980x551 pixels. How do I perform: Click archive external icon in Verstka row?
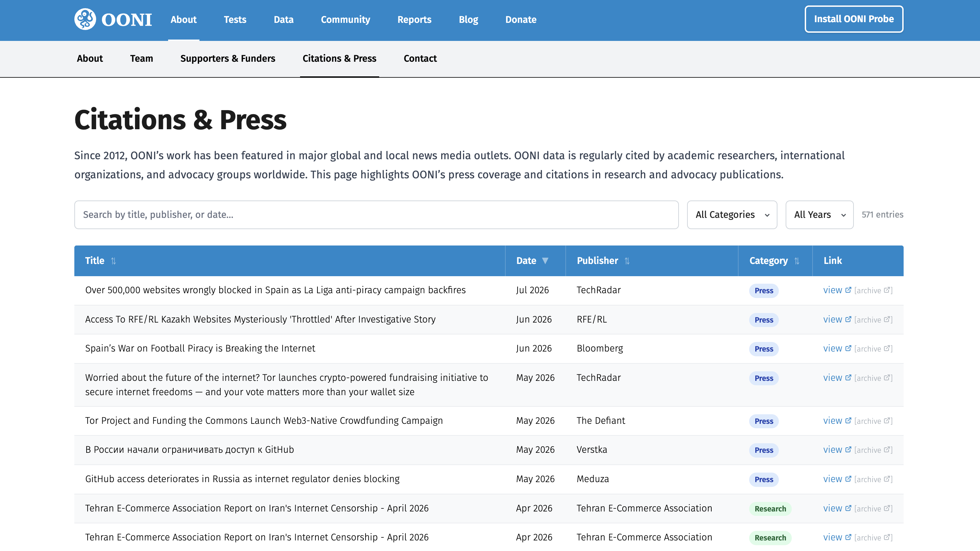(x=887, y=449)
